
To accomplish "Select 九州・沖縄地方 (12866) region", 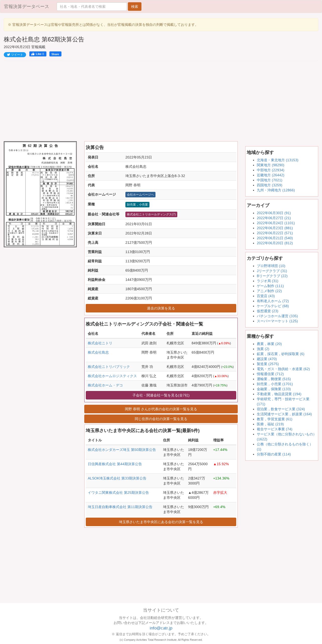I will tap(276, 190).
